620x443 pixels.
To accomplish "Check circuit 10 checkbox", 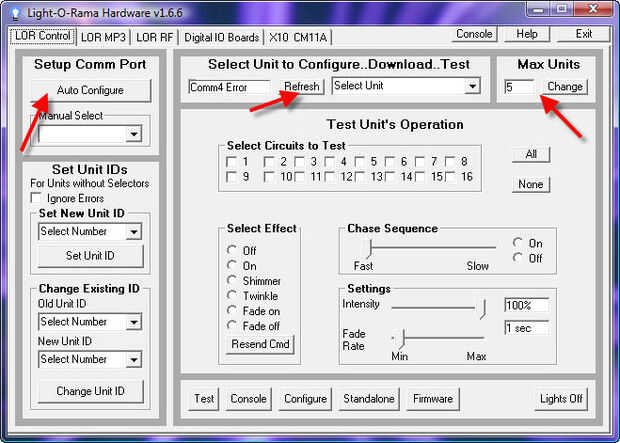I will pyautogui.click(x=269, y=177).
